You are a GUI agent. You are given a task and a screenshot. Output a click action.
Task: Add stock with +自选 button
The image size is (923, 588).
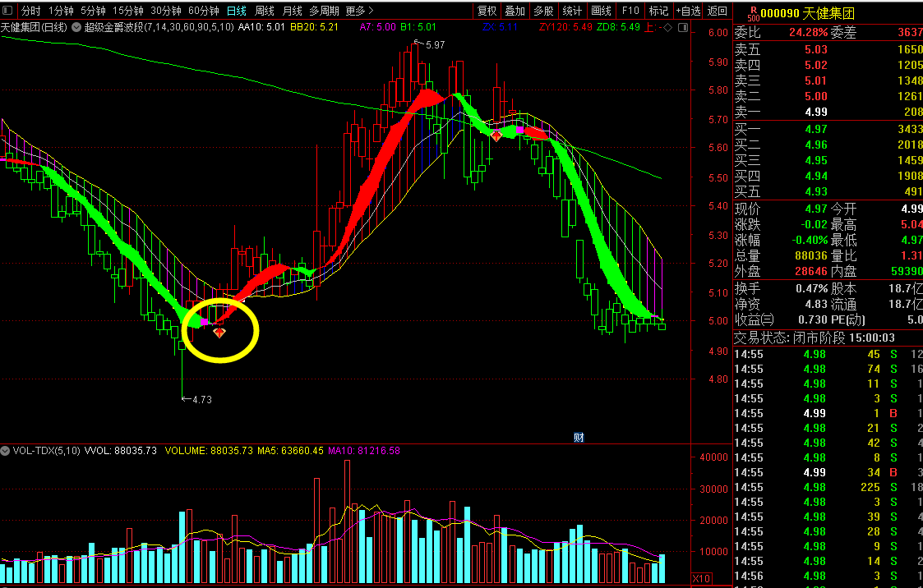tap(688, 11)
